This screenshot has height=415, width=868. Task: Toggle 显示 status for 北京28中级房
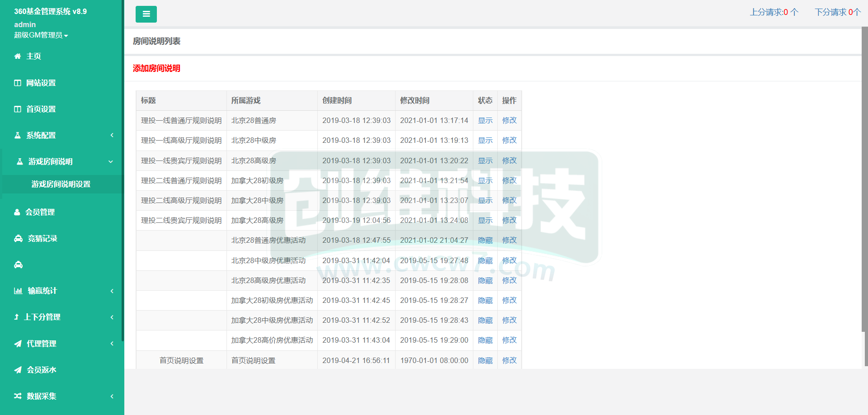point(485,140)
